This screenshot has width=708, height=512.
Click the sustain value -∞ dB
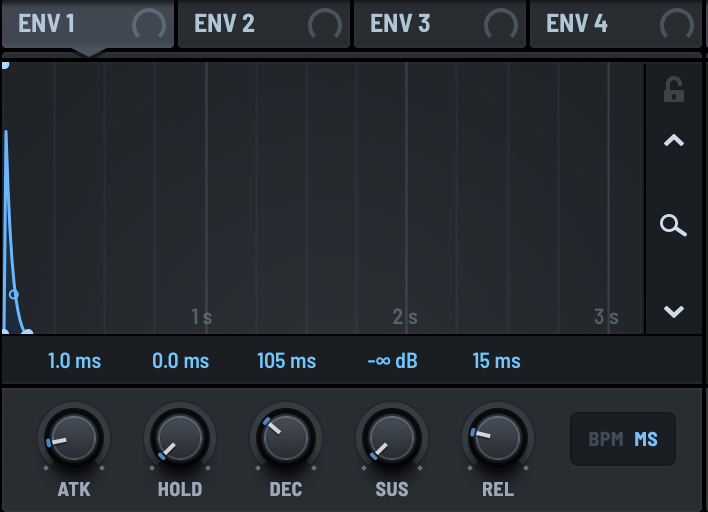pos(392,361)
